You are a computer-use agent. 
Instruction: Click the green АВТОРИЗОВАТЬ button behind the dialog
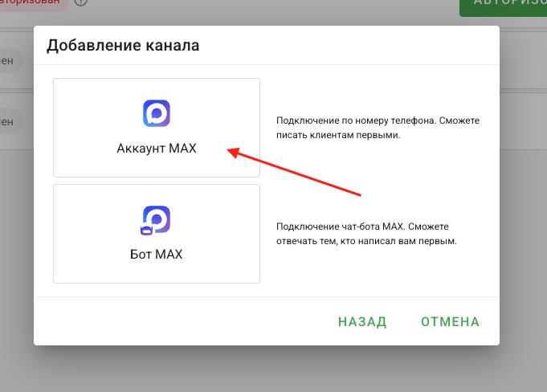coord(503,5)
